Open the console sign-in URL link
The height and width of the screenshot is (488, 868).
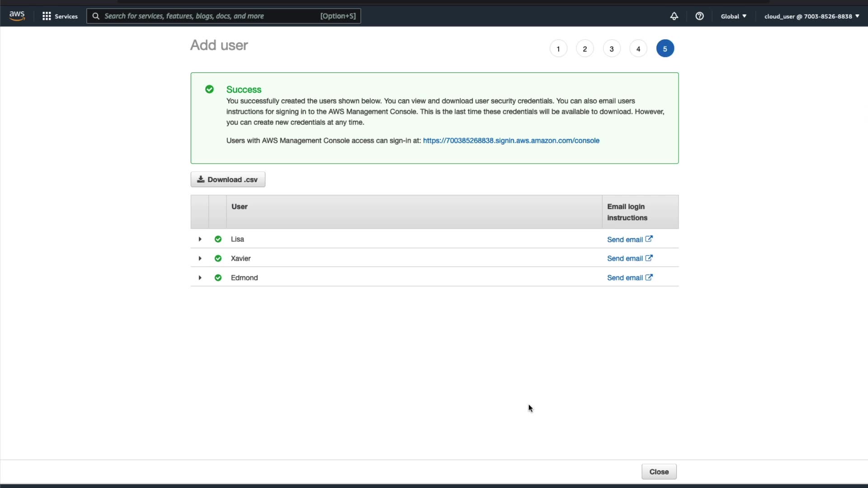coord(511,141)
